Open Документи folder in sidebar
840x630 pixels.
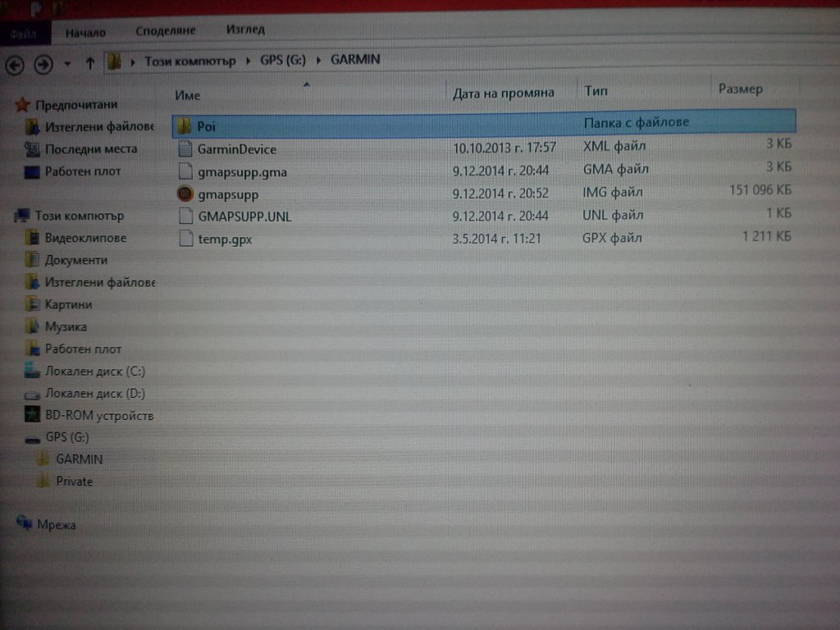(x=76, y=260)
